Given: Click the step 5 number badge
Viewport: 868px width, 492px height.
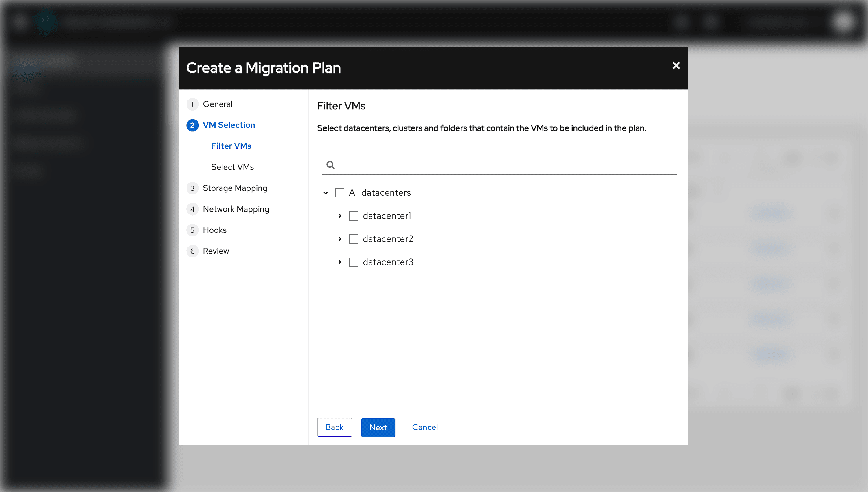Looking at the screenshot, I should point(192,230).
